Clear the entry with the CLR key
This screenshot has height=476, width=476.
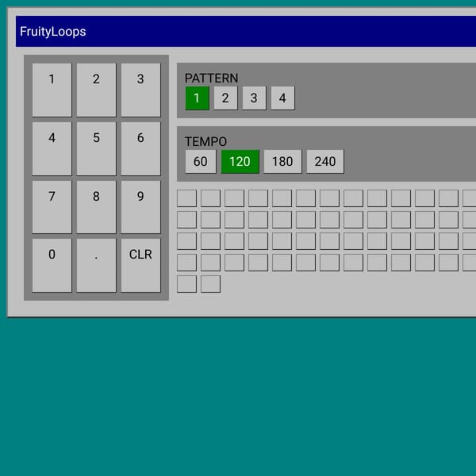[x=140, y=265]
